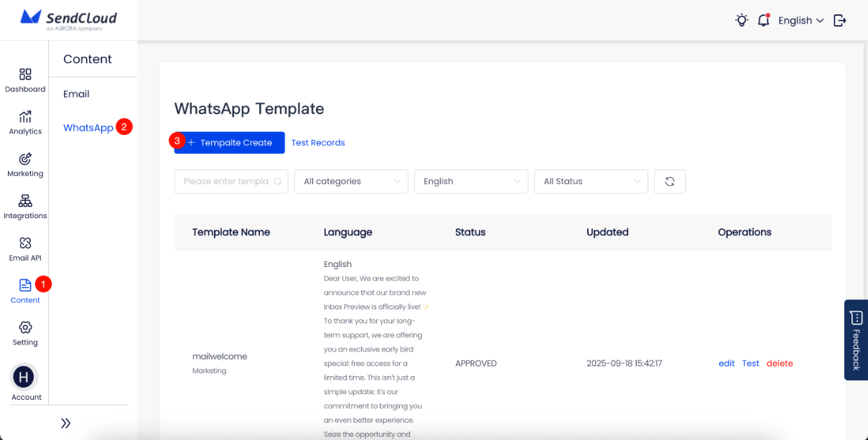Click the Updated column header

(607, 232)
